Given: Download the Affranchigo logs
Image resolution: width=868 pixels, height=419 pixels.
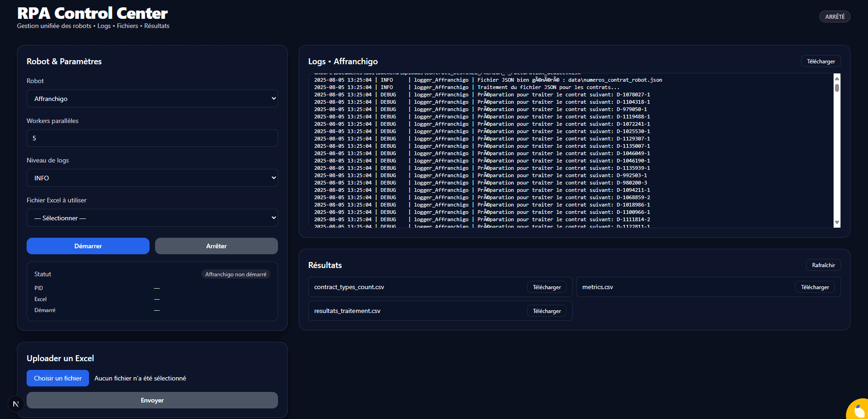Looking at the screenshot, I should [821, 61].
